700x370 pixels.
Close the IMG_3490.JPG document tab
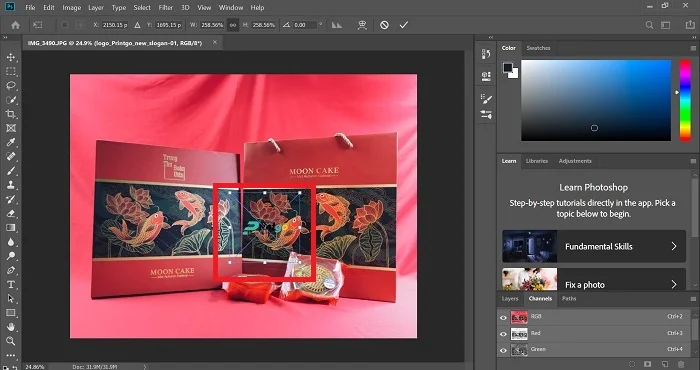click(x=215, y=42)
